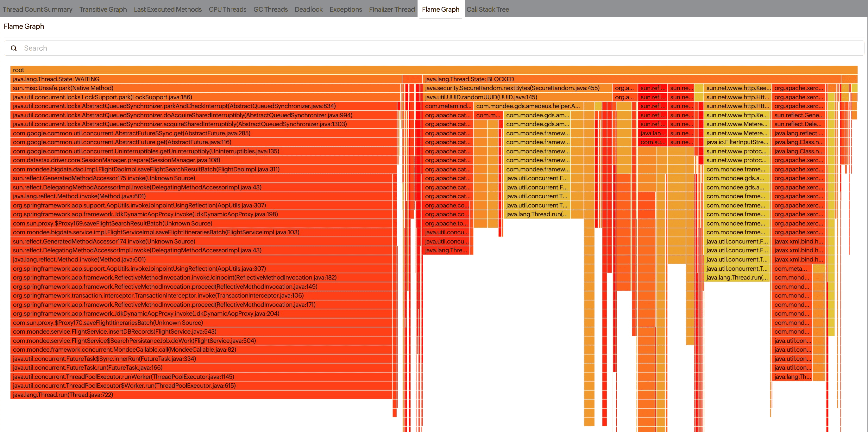Select the Exceptions tab

345,9
